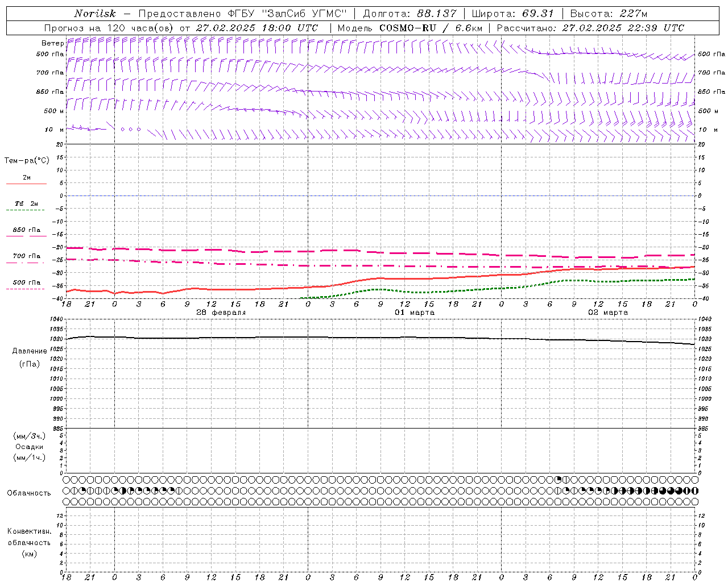Click the 'Ветер' wind panel label
728x582 pixels.
[x=52, y=43]
